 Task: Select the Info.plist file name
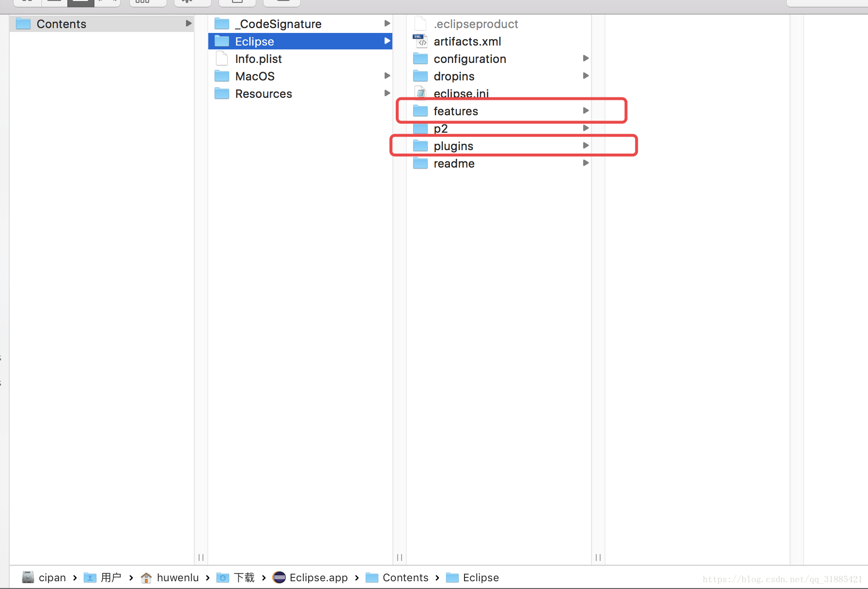click(x=258, y=59)
